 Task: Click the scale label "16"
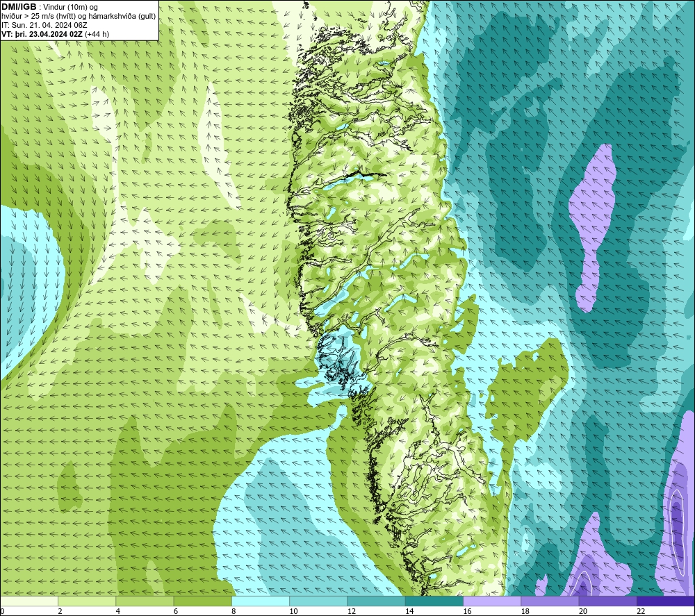click(x=467, y=611)
